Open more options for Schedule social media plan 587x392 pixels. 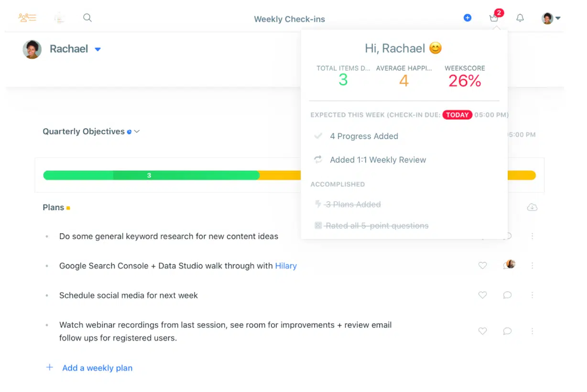coord(532,295)
